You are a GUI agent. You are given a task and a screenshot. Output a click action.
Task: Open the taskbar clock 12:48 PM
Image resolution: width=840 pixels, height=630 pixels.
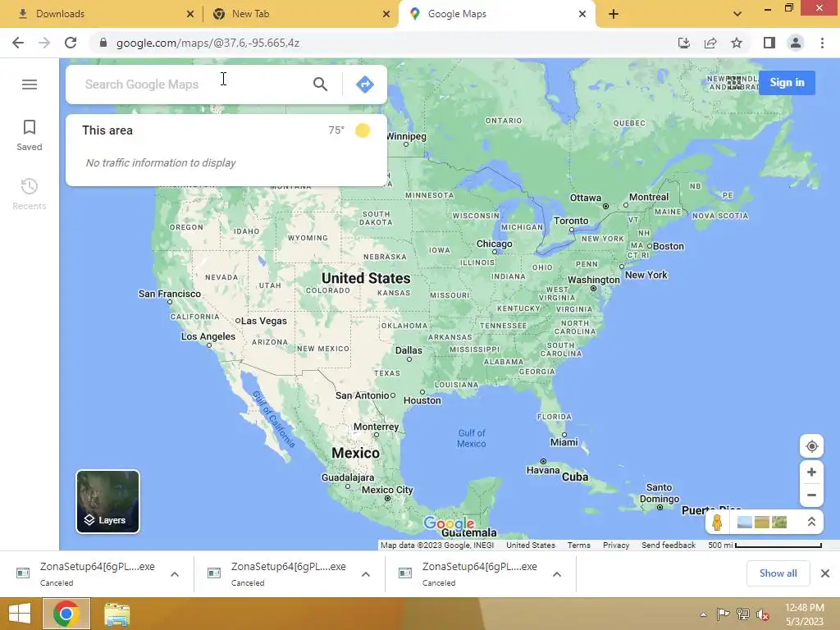tap(804, 614)
